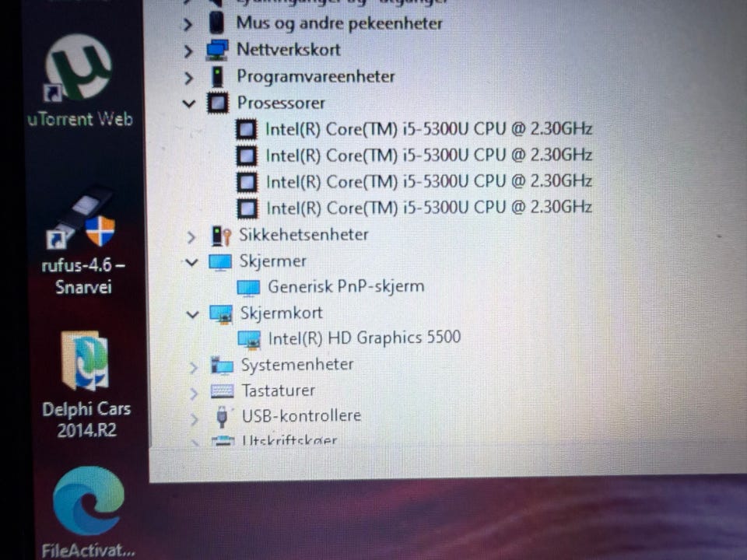The image size is (747, 560).
Task: Expand the USB-kontrollere node
Action: click(x=195, y=418)
